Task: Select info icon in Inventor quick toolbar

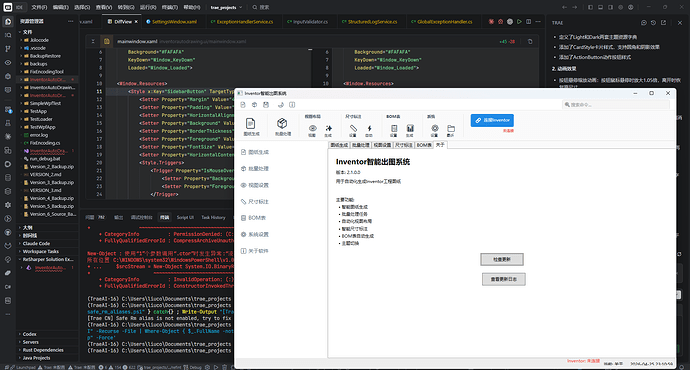Action: coord(292,105)
